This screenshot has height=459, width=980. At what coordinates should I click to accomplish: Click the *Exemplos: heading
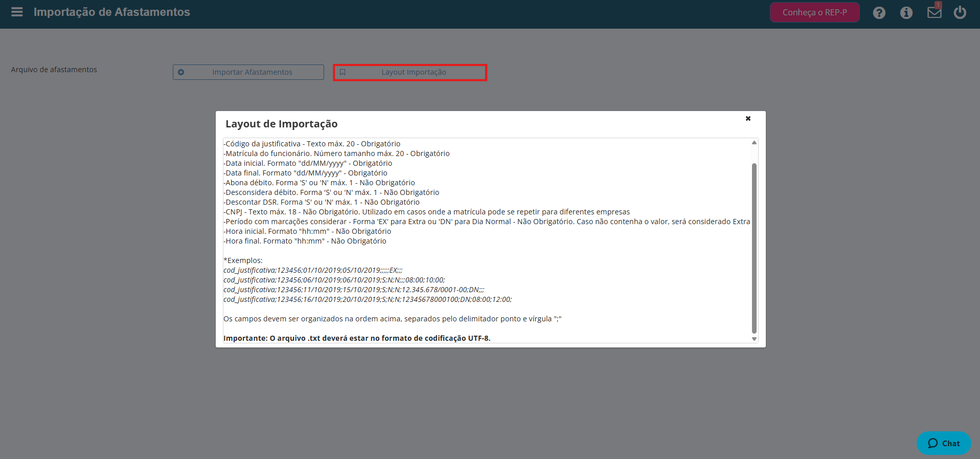[243, 260]
